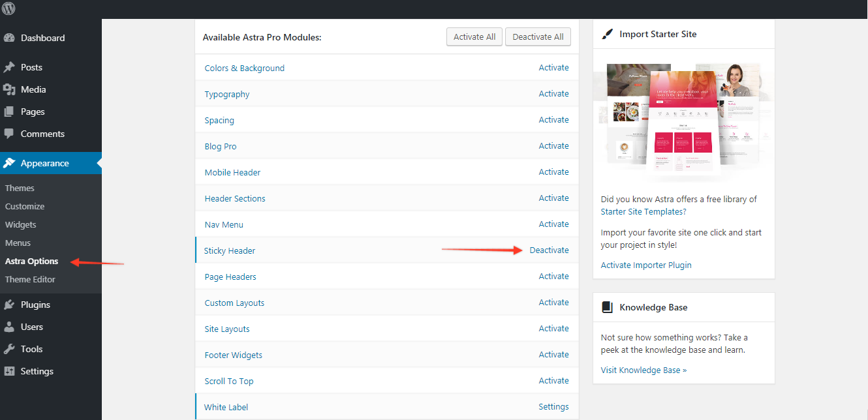
Task: Activate the Colors & Background module
Action: point(553,68)
